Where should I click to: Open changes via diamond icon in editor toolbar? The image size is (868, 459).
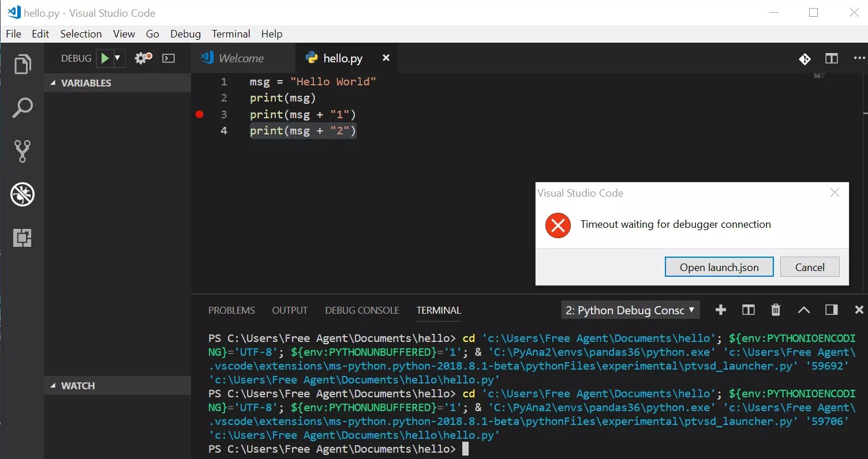(x=805, y=59)
